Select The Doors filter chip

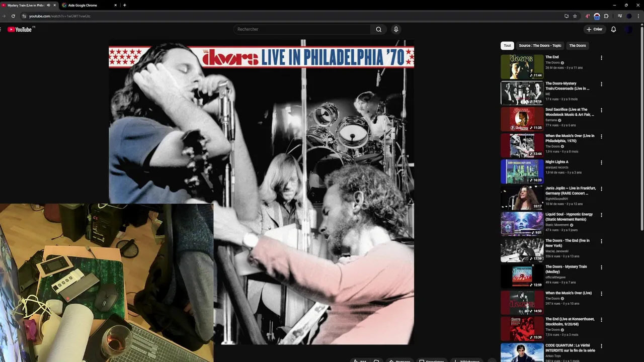(x=578, y=46)
